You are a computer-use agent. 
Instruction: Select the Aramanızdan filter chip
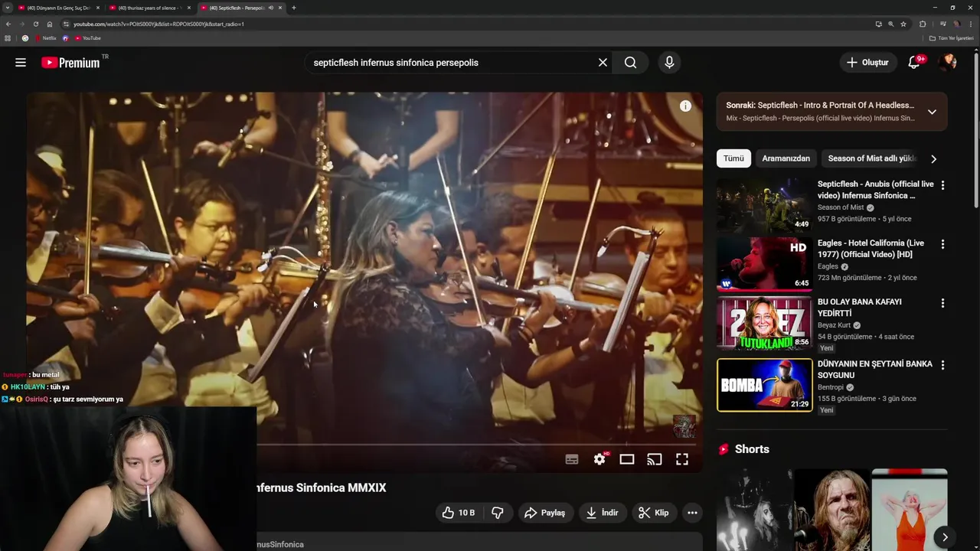point(786,158)
